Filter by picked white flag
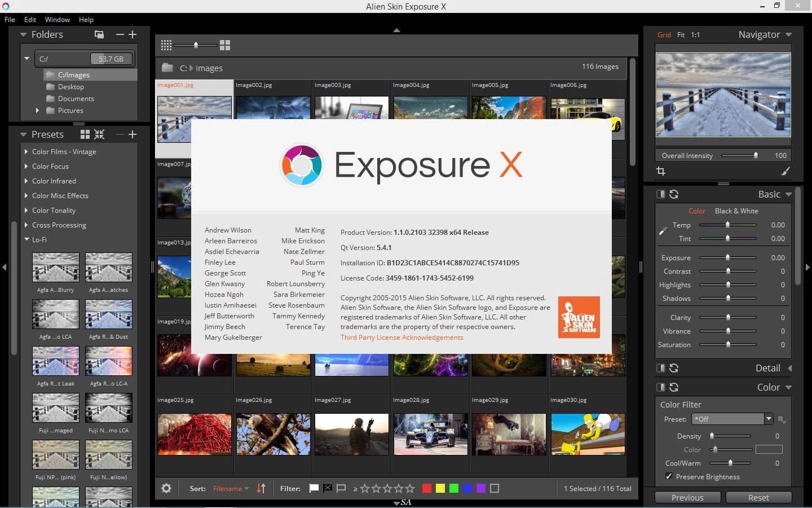 (x=314, y=488)
